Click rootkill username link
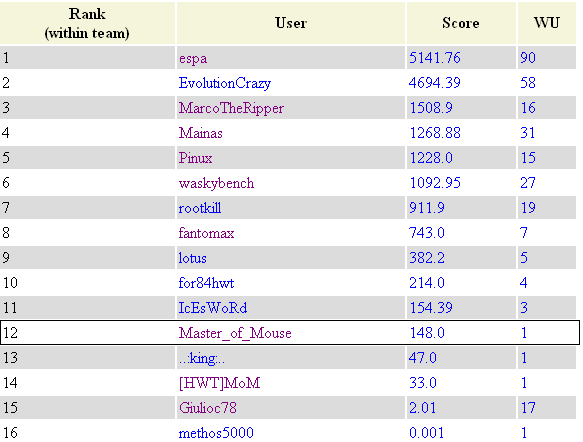 [x=200, y=208]
